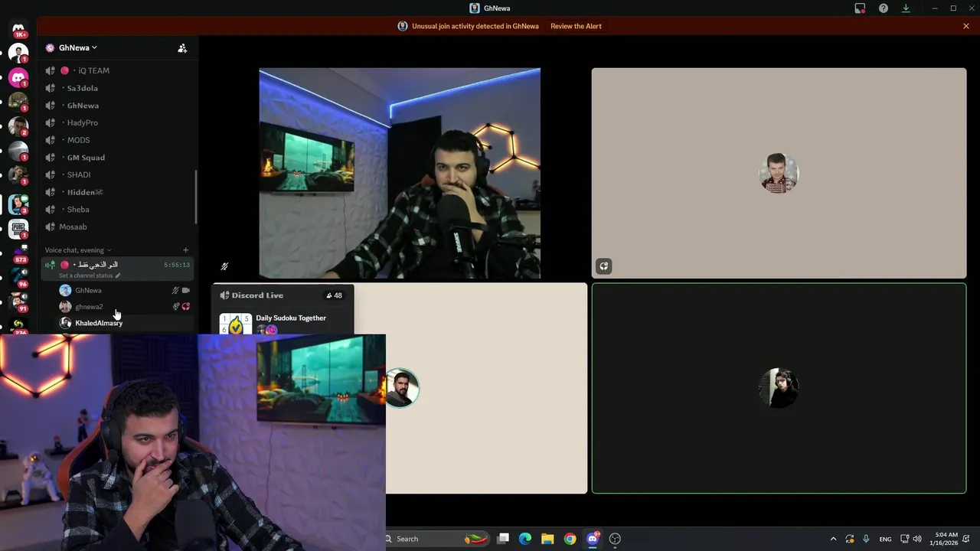Open OBS Studio from taskbar
Viewport: 980px width, 551px height.
click(615, 539)
